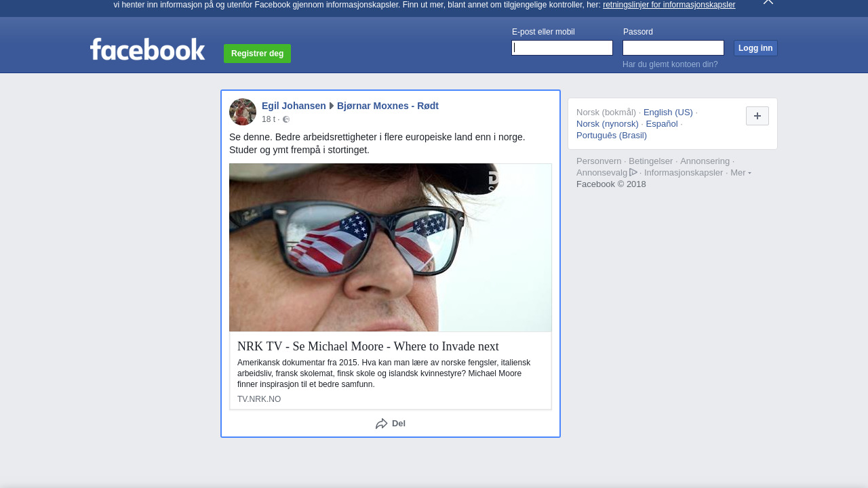Open the Michael Moore documentary thumbnail

click(x=391, y=247)
